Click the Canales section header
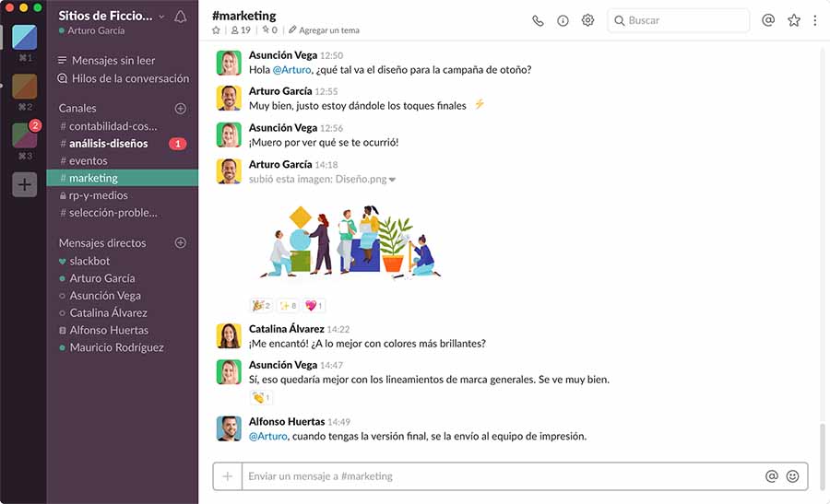 click(77, 109)
